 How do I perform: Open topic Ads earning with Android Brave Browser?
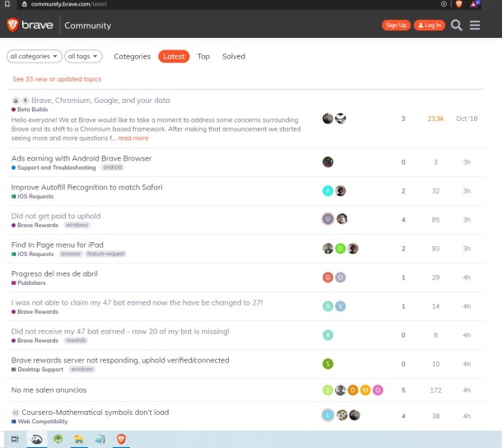tap(81, 158)
